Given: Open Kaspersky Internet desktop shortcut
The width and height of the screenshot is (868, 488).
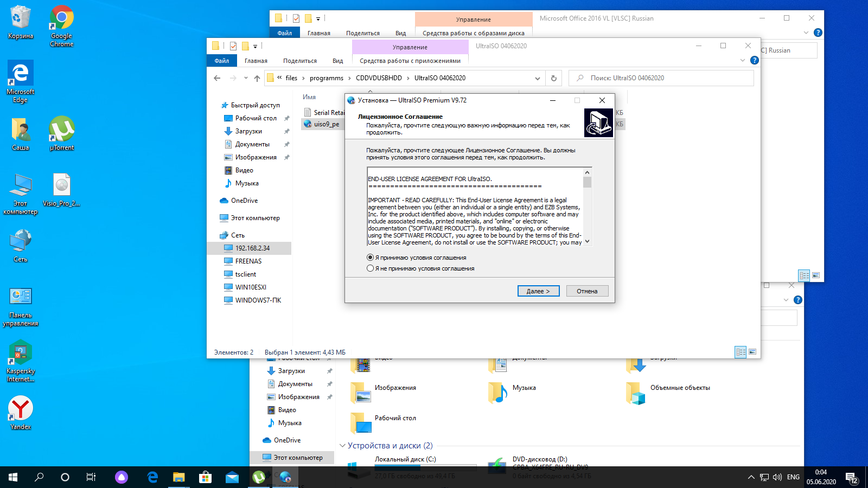Looking at the screenshot, I should [21, 361].
